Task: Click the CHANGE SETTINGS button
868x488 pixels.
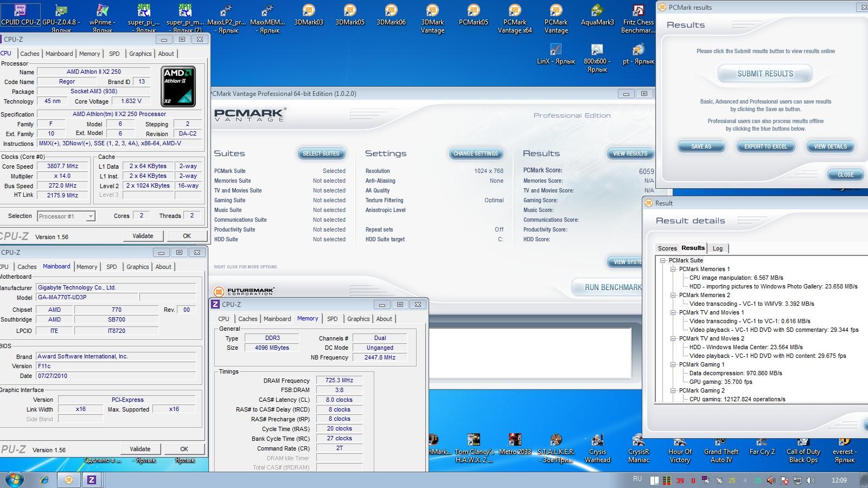Action: (475, 153)
